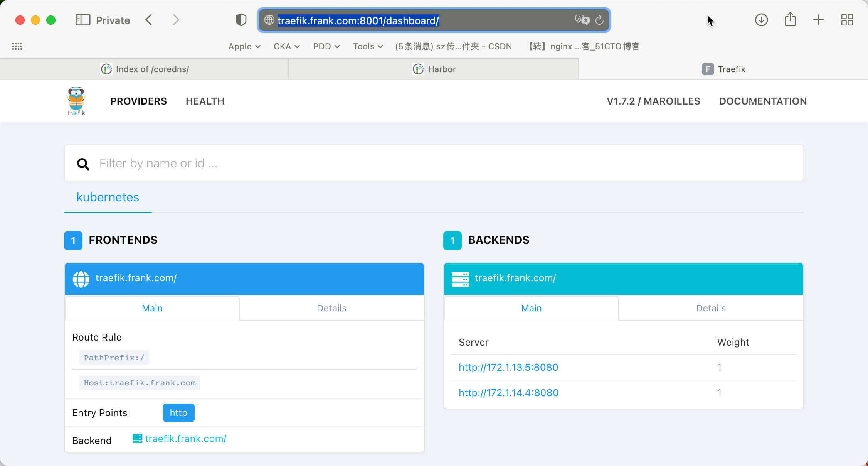Select backend Main tab

point(532,308)
